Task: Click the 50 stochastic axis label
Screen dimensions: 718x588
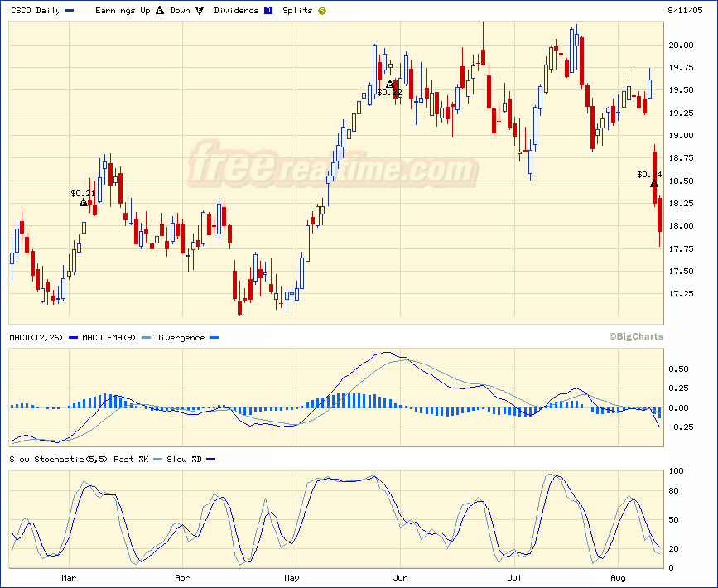Action: [x=674, y=520]
